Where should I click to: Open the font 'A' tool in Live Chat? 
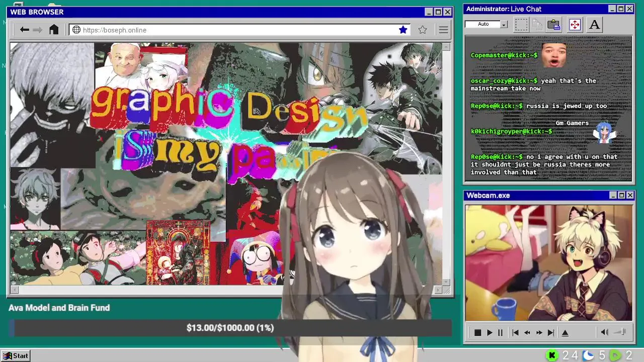pos(594,24)
